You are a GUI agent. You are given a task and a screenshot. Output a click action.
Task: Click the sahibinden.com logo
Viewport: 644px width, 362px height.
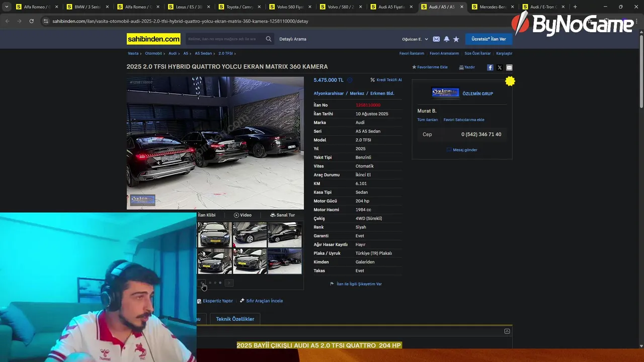point(153,39)
